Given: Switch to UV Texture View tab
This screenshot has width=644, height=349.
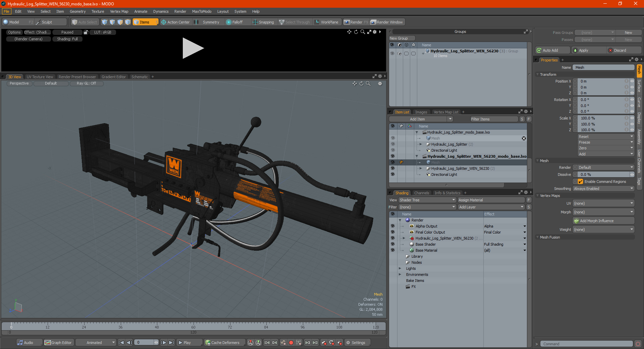Looking at the screenshot, I should coord(40,77).
